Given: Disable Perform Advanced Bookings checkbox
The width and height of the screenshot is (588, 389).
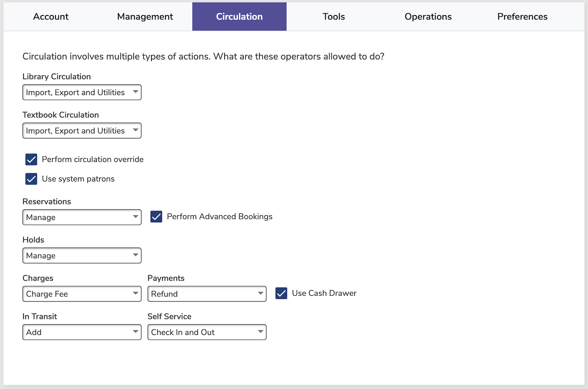Looking at the screenshot, I should [156, 217].
